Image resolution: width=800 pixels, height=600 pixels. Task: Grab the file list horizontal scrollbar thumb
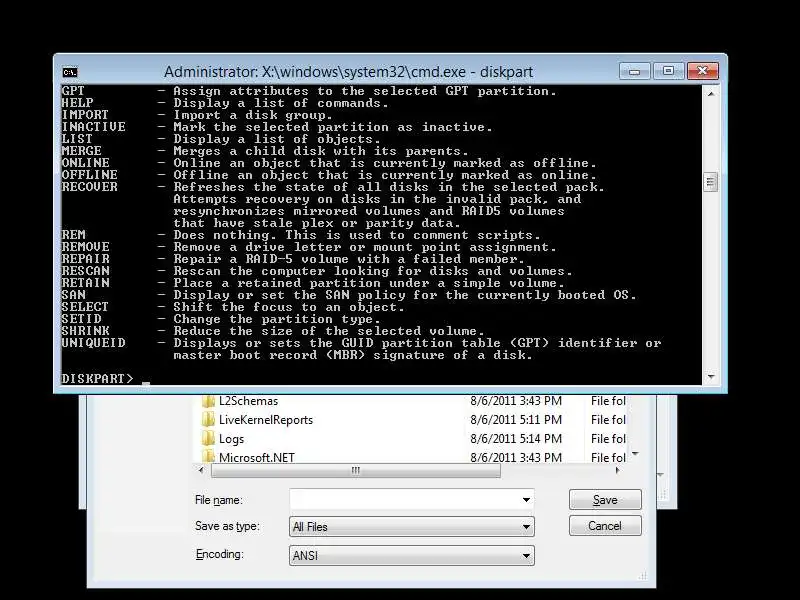pyautogui.click(x=356, y=470)
